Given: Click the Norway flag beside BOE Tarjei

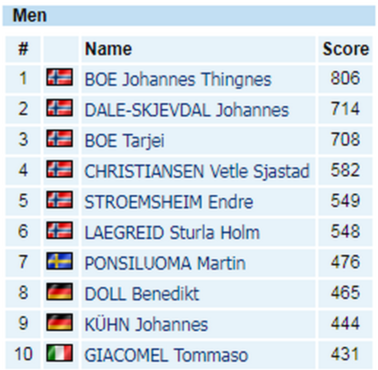Looking at the screenshot, I should click(59, 139).
